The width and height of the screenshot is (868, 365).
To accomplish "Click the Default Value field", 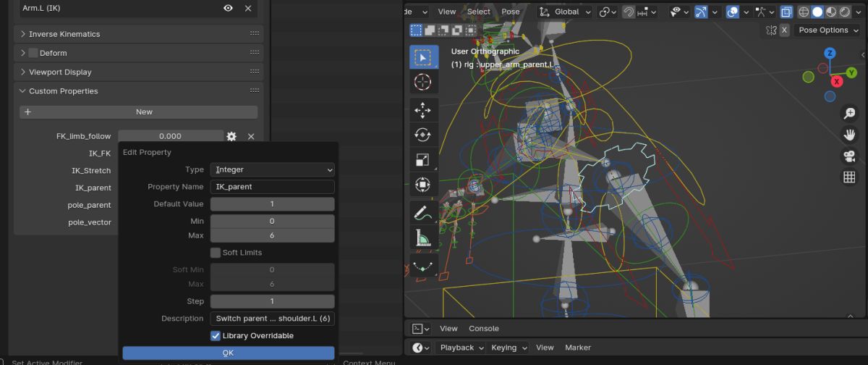I will (x=272, y=204).
